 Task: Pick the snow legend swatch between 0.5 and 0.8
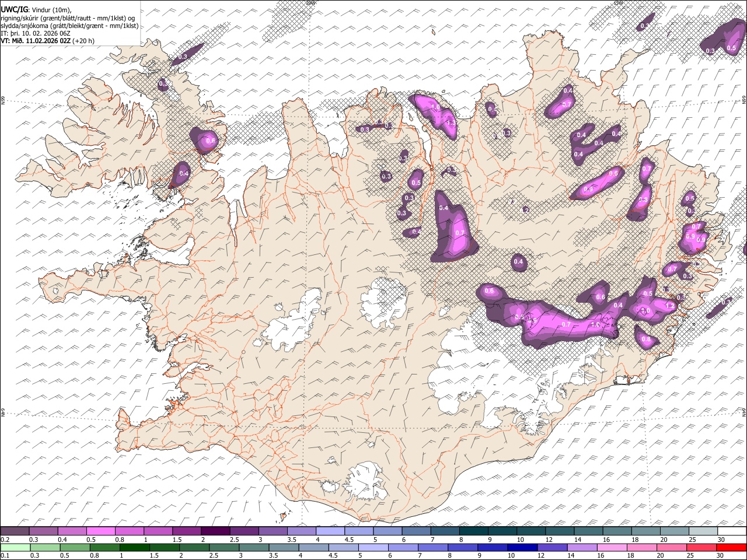[x=100, y=531]
